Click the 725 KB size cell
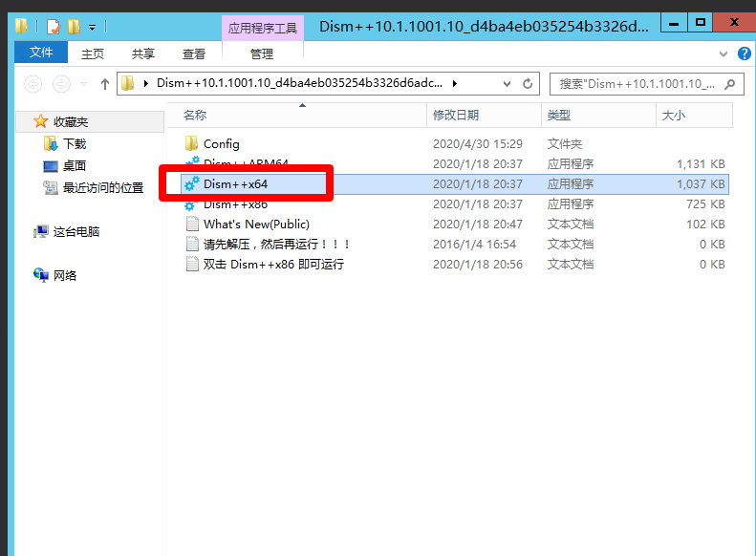 click(x=705, y=204)
